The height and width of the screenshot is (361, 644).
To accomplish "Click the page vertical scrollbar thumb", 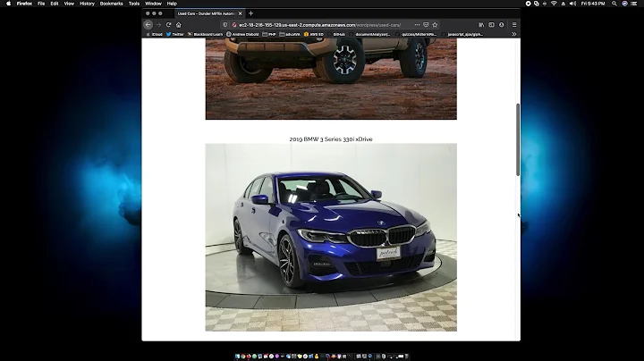I will tap(518, 140).
